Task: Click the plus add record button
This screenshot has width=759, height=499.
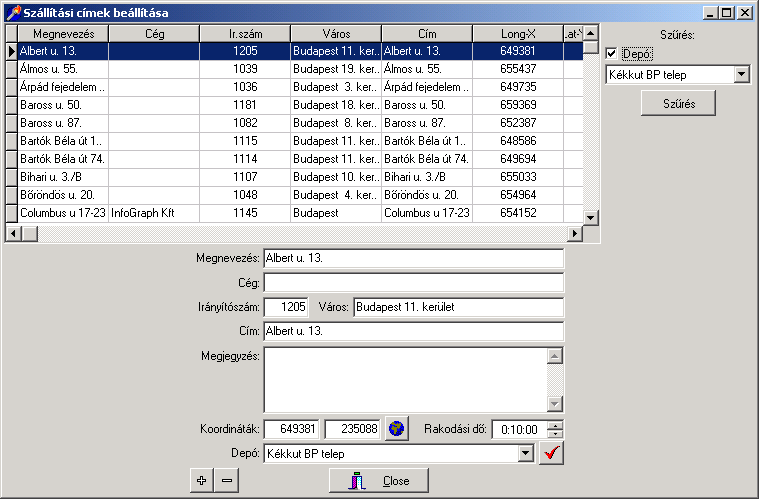Action: click(201, 481)
